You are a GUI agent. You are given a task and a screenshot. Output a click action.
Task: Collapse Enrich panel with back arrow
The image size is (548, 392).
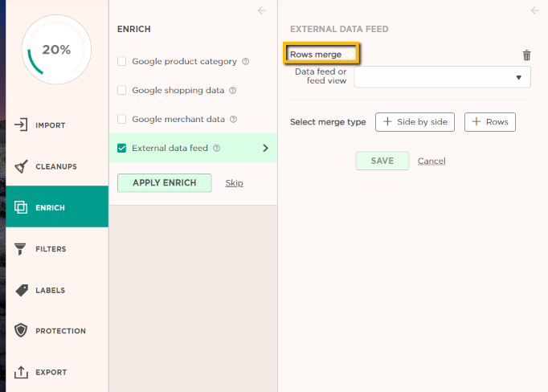point(262,10)
